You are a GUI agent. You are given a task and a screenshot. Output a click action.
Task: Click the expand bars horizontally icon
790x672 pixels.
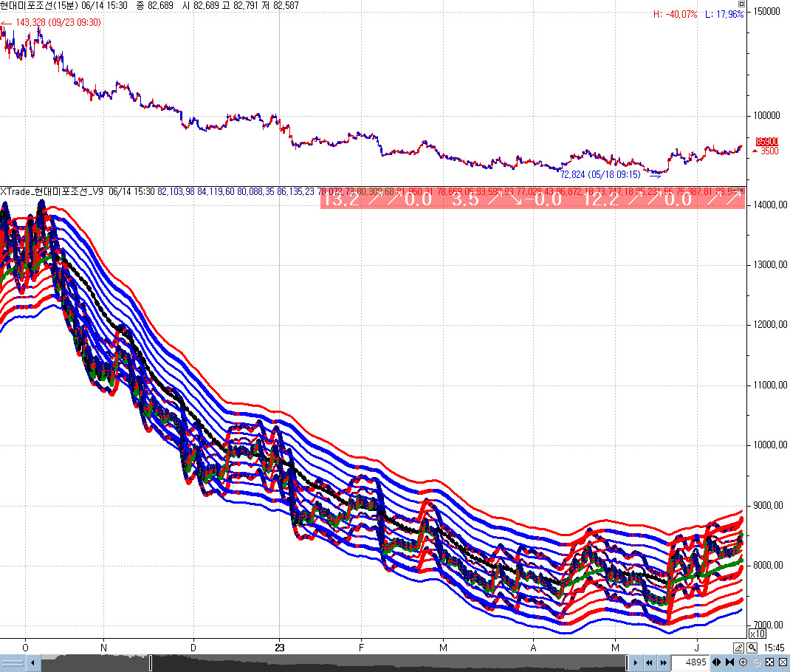(716, 663)
